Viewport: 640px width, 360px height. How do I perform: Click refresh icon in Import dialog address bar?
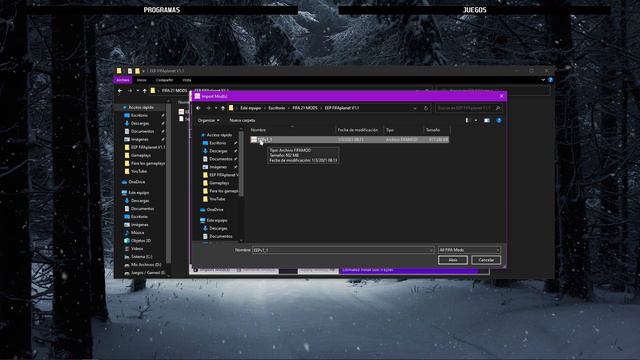point(426,108)
